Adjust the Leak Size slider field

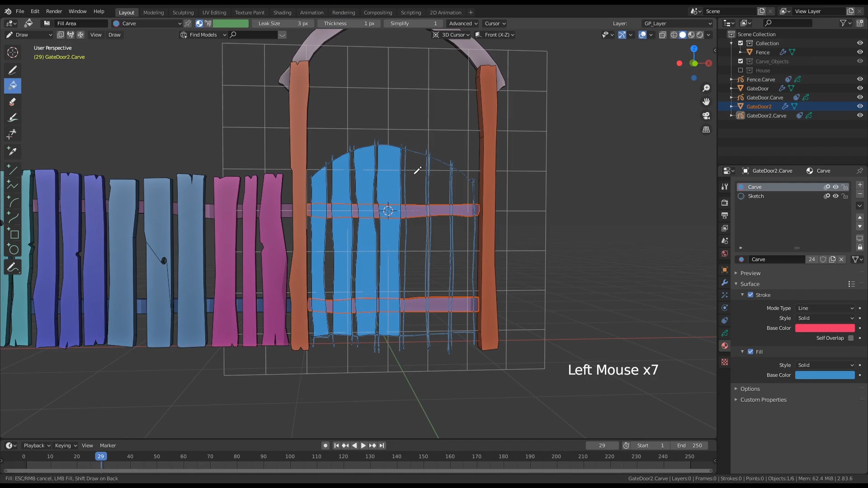(283, 23)
